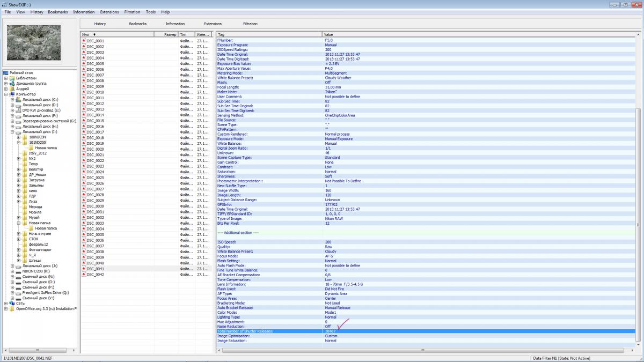Click the DSC_0030 file icon

84,206
